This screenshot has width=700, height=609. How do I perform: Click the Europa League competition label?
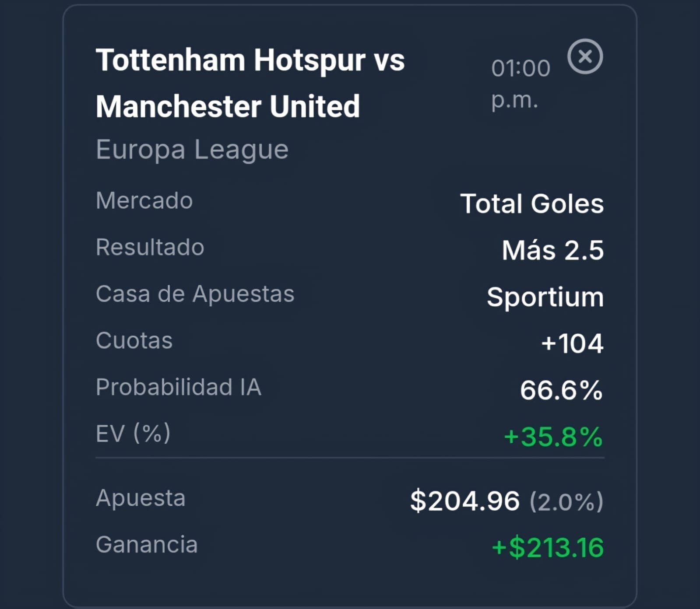tap(192, 150)
